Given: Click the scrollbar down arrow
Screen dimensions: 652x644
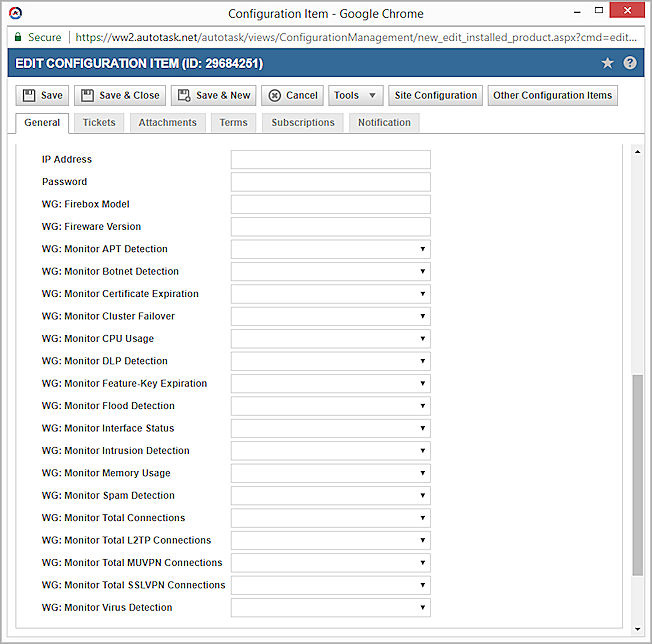Looking at the screenshot, I should coord(637,629).
